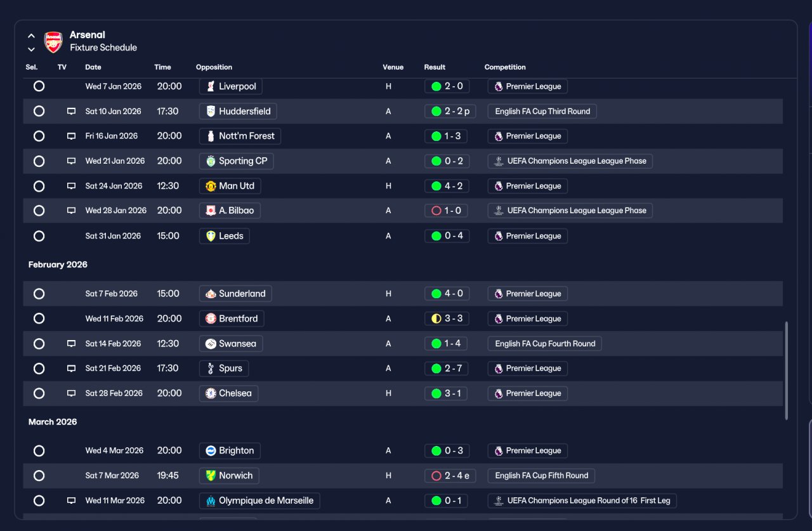Open English FA Cup Third Round competition
812x531 pixels.
(x=542, y=111)
